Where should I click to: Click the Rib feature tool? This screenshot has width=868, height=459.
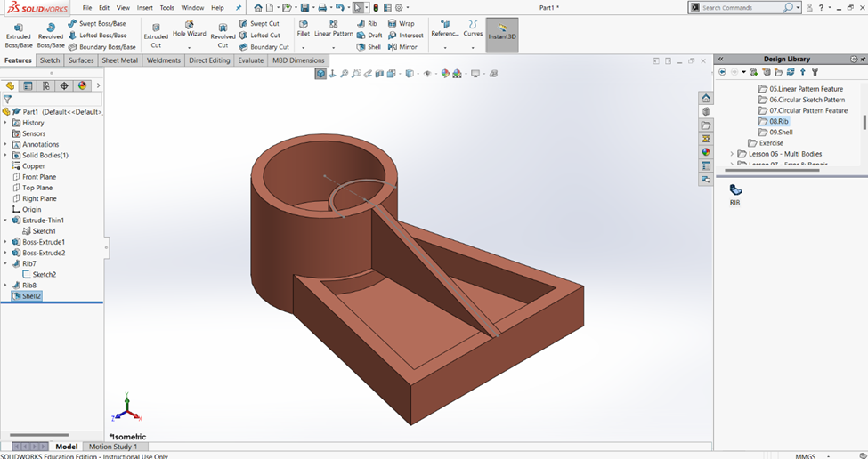[x=367, y=23]
